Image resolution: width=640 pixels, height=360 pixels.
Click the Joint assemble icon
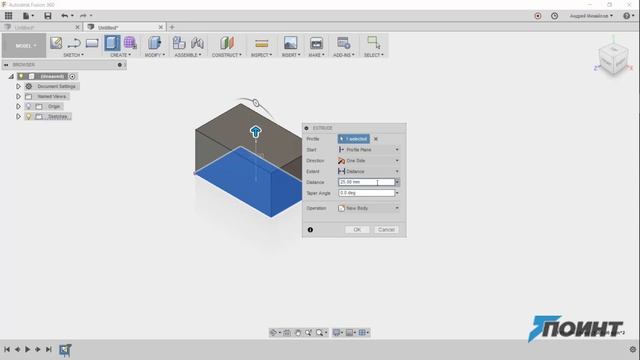tap(197, 43)
